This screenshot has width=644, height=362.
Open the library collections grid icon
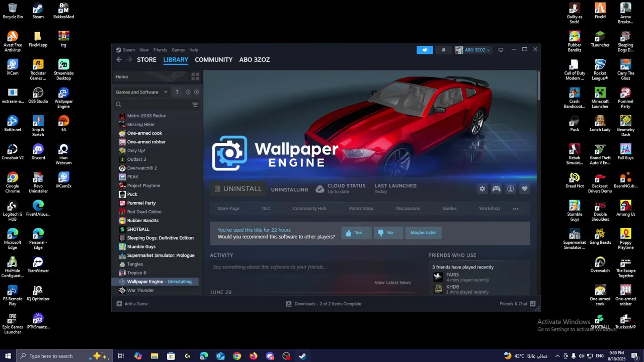click(195, 76)
